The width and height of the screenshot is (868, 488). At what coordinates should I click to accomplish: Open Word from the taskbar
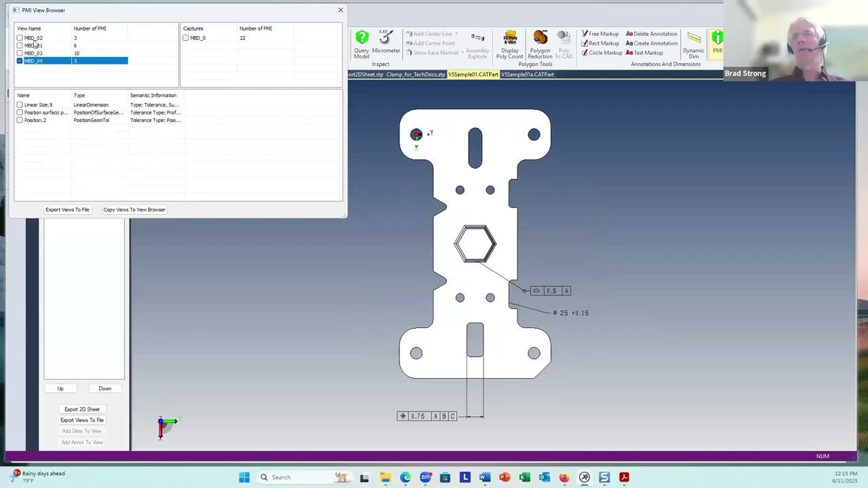(484, 477)
